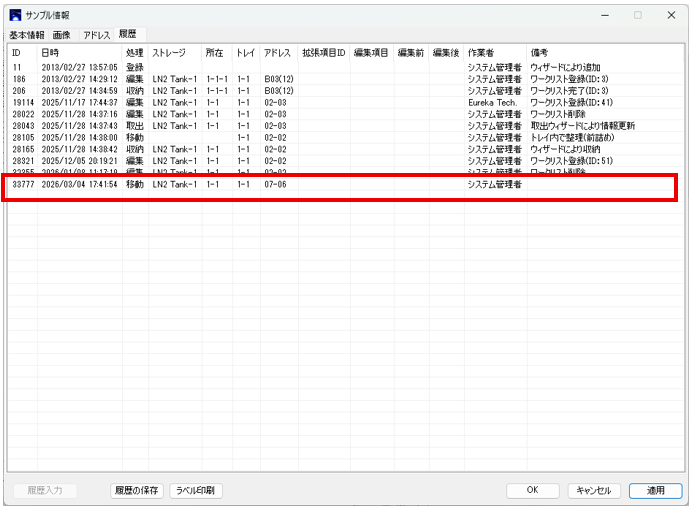Sort the table by the 日時 column header
The width and height of the screenshot is (690, 508).
tap(50, 52)
